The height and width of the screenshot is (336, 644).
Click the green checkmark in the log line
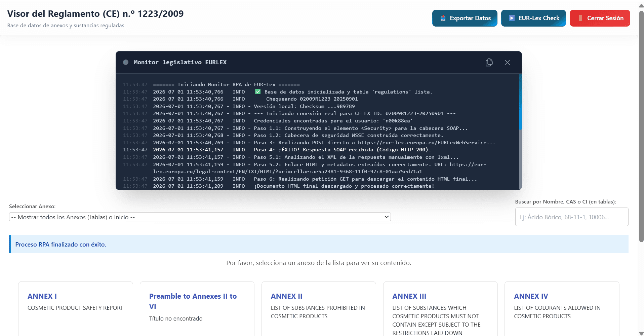258,91
